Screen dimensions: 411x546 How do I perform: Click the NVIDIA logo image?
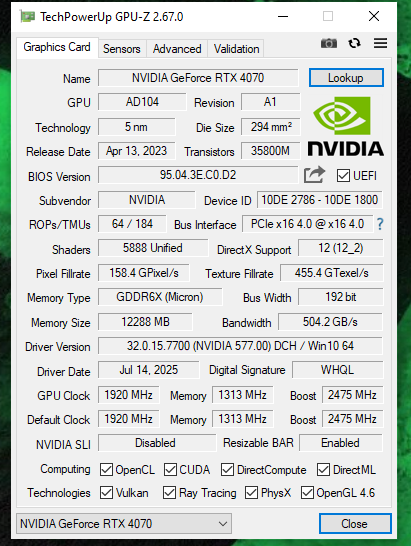coord(346,126)
